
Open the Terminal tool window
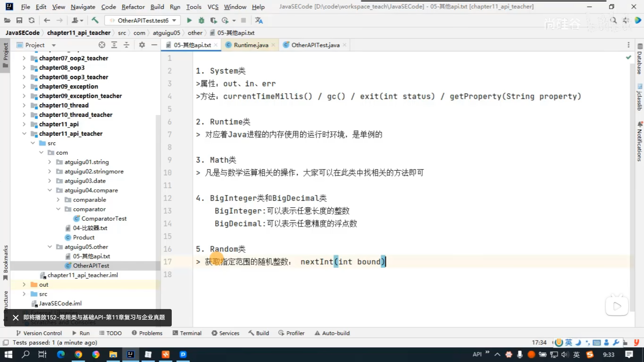coord(187,333)
